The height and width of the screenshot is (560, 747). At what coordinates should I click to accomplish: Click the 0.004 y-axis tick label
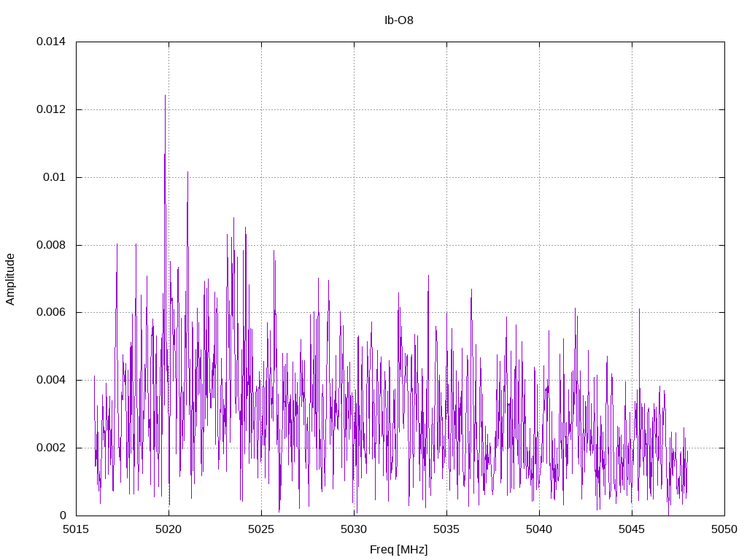tap(51, 380)
